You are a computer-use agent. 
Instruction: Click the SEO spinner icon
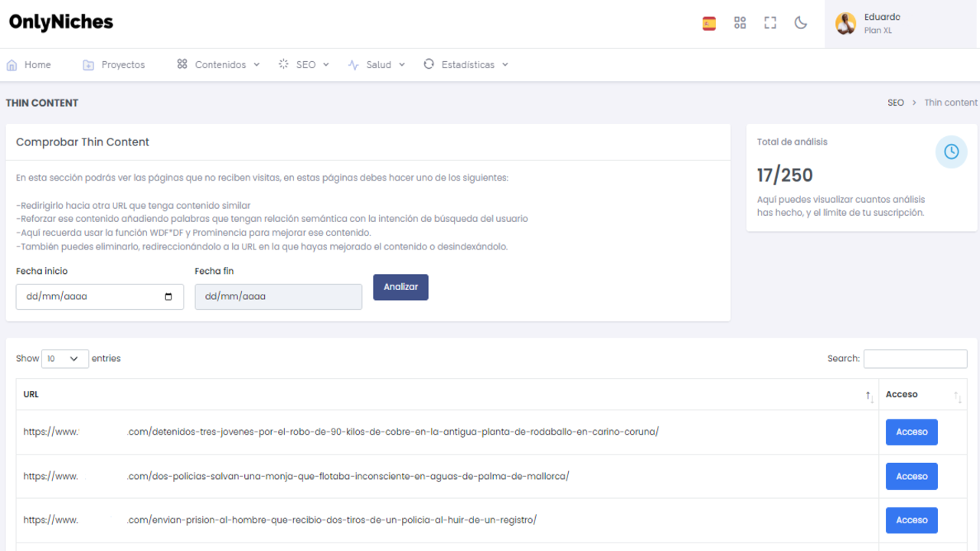(x=283, y=64)
